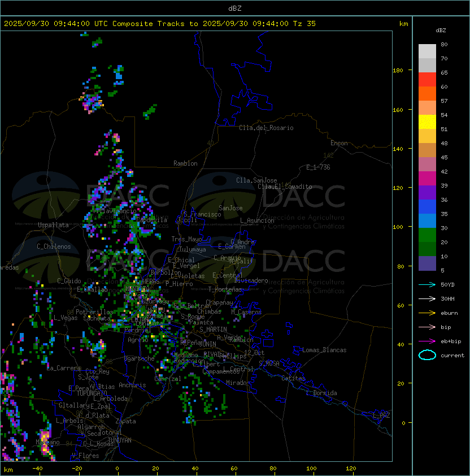Click the 'Divisadero' map label
The width and height of the screenshot is (470, 476).
(x=251, y=280)
